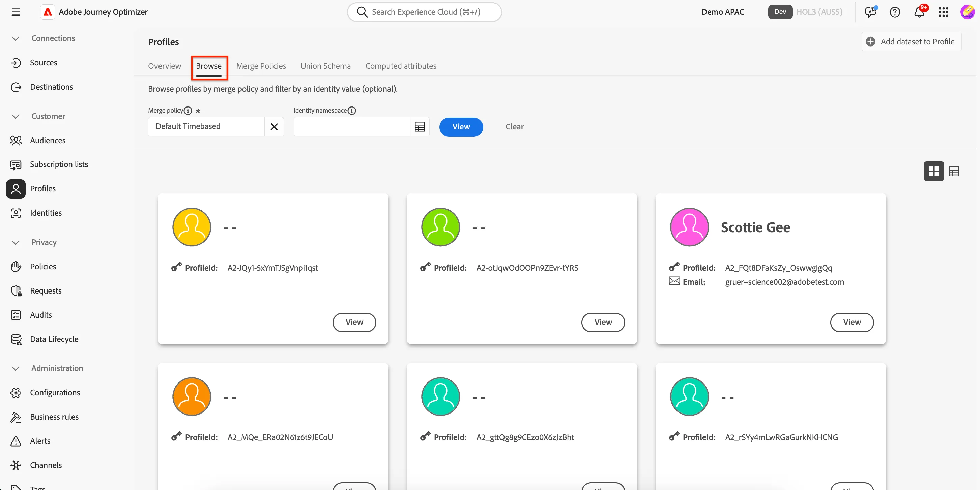
Task: Click the Search Experience Cloud box
Action: [424, 12]
